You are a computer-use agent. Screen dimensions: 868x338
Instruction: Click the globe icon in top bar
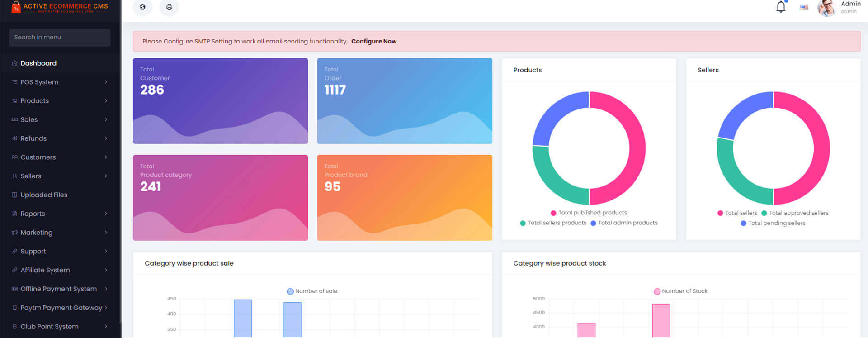pyautogui.click(x=142, y=7)
